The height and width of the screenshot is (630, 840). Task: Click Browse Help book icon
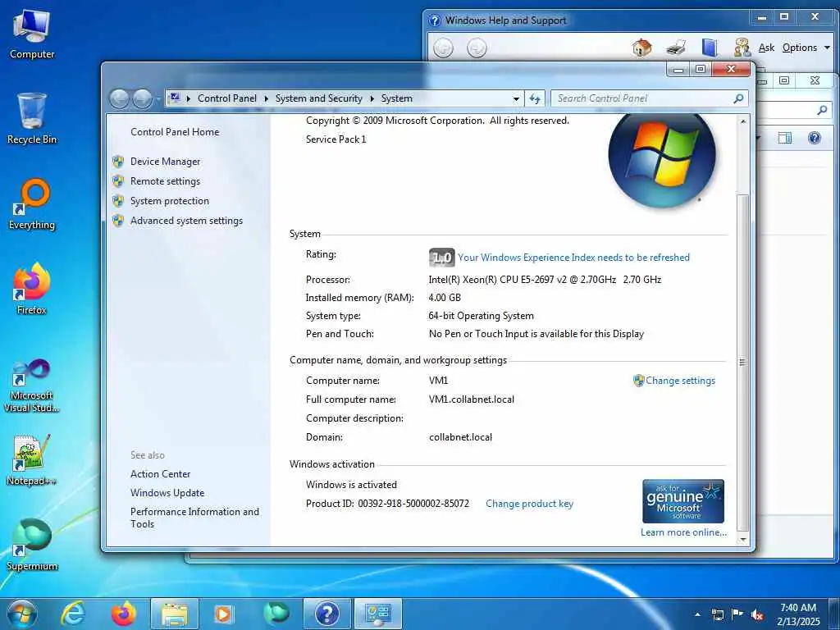coord(710,48)
